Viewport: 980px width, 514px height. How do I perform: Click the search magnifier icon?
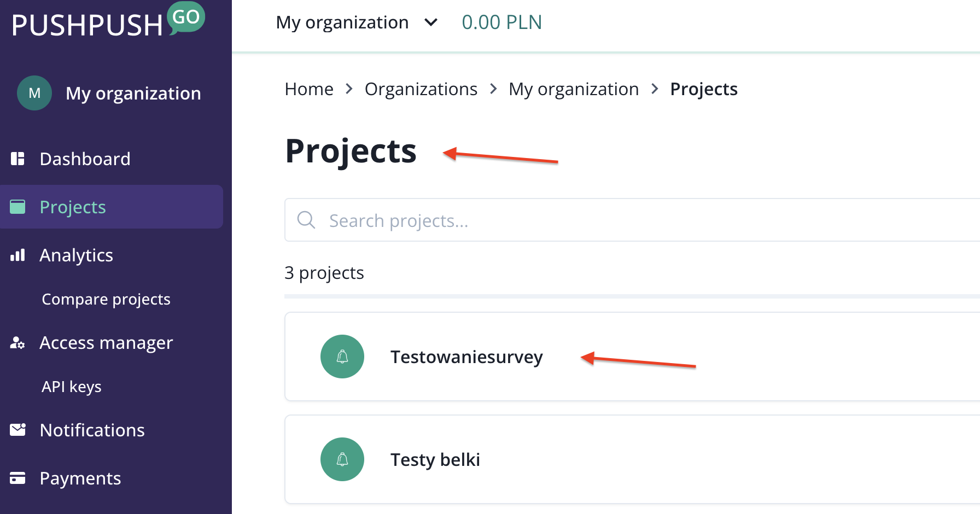(306, 220)
